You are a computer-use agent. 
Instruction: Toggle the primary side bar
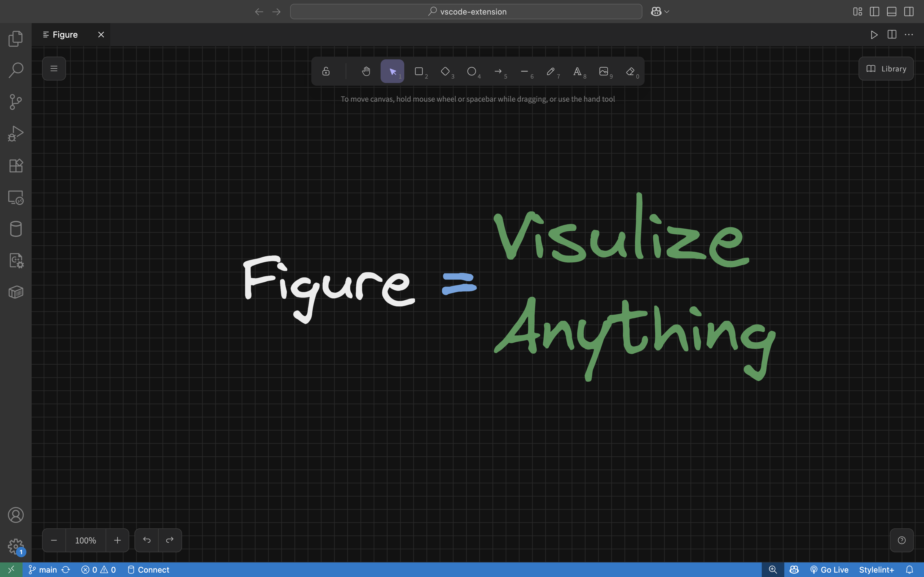(x=875, y=12)
